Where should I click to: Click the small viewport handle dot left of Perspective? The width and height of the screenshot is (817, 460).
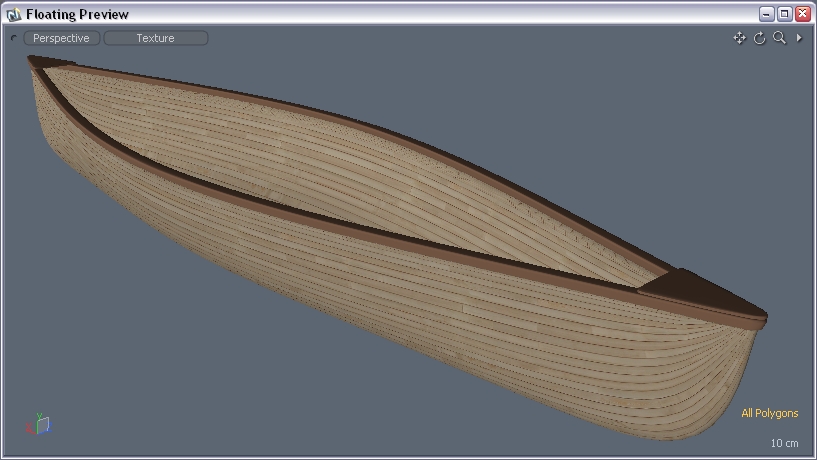tap(14, 38)
